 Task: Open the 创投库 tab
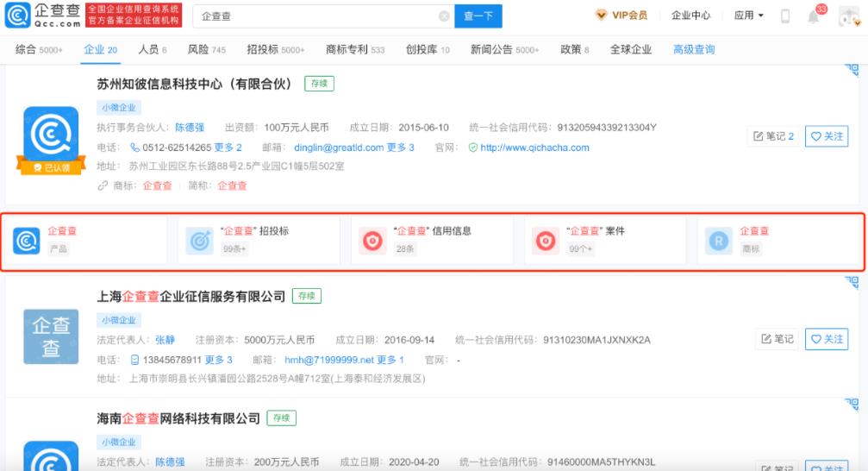click(428, 49)
